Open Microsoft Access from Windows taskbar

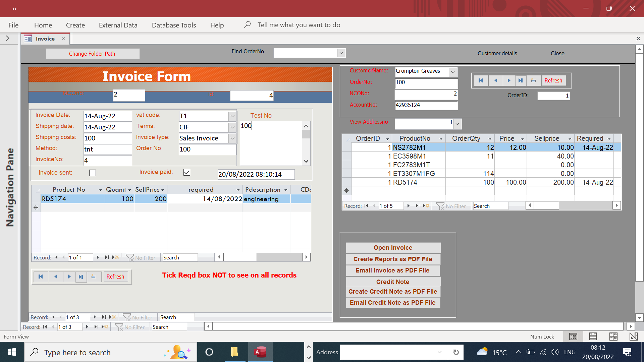tap(260, 352)
